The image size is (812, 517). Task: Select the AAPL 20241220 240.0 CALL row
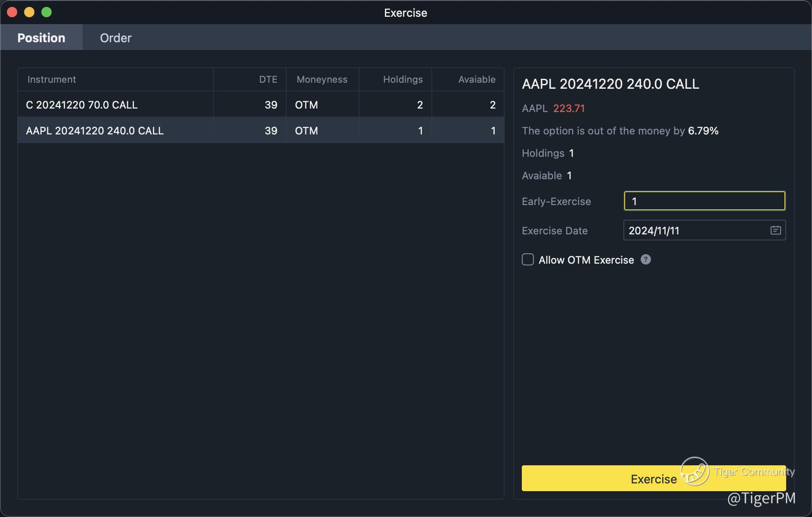coord(261,131)
